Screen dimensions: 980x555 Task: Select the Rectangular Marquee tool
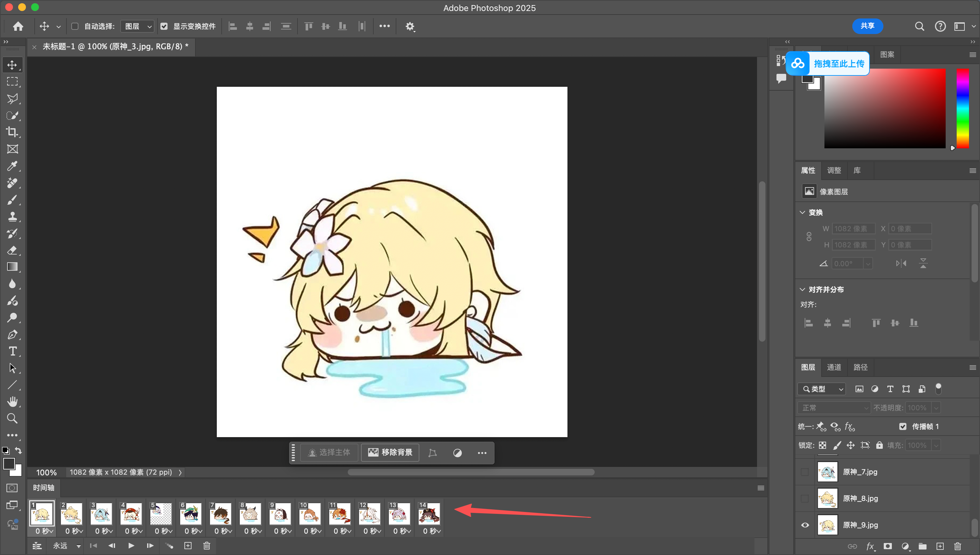pos(12,82)
